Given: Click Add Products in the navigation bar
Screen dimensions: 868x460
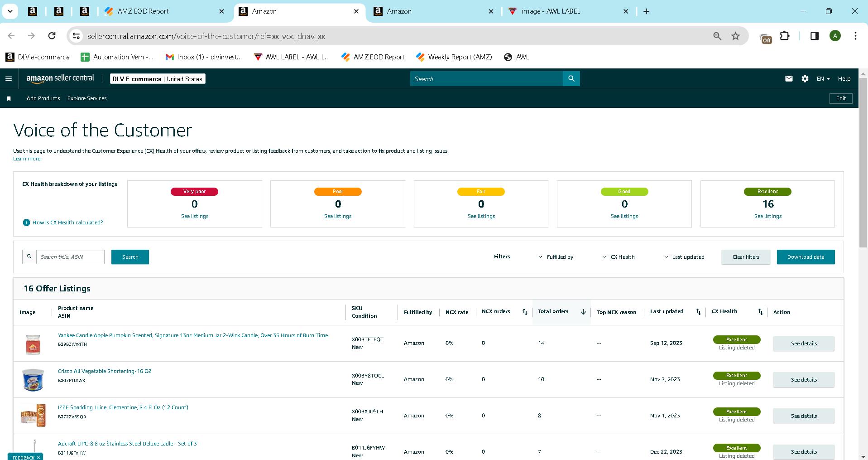Looking at the screenshot, I should click(x=43, y=98).
